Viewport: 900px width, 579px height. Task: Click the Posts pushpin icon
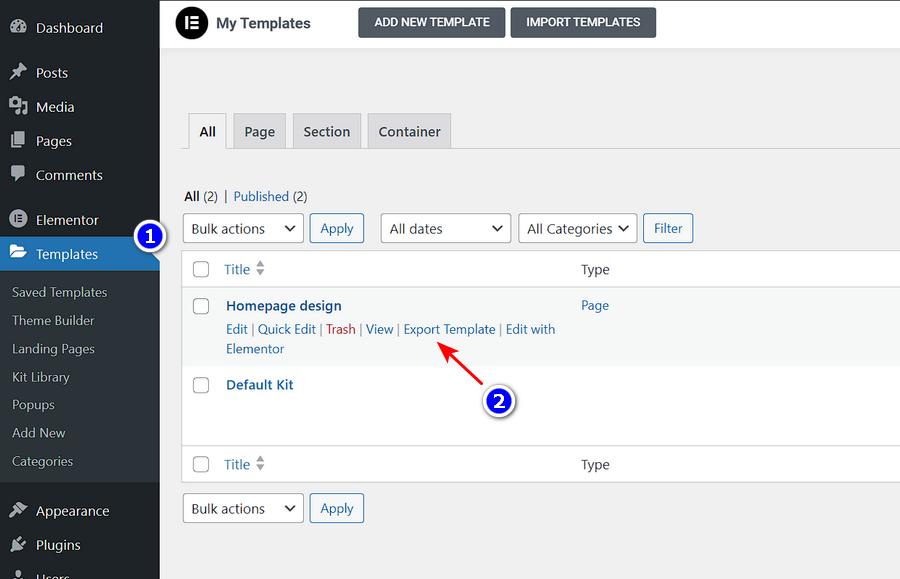point(18,72)
